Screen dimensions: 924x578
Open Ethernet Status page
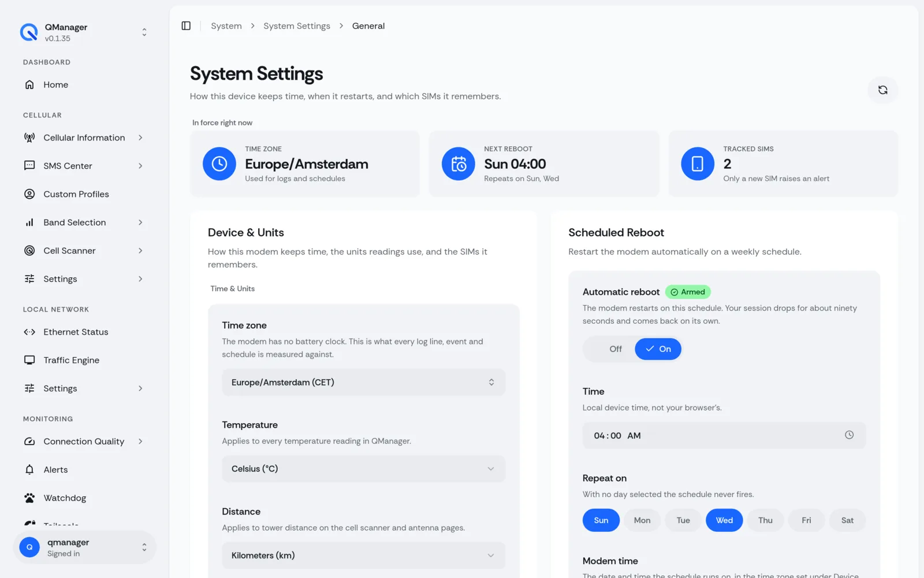(85, 332)
